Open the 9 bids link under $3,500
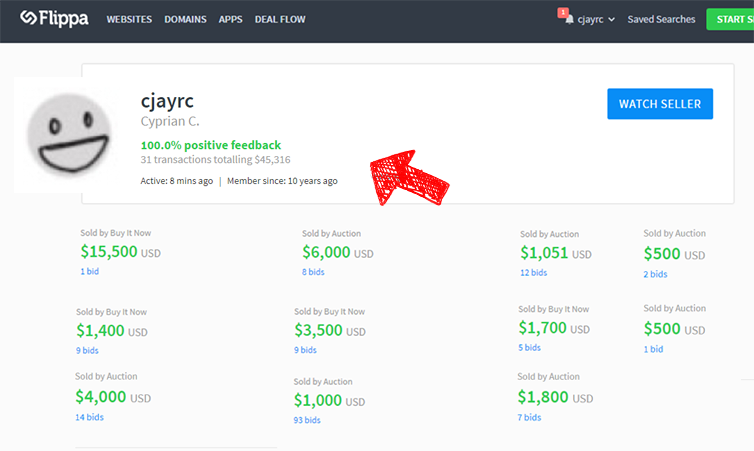Image resolution: width=754 pixels, height=451 pixels. click(305, 350)
